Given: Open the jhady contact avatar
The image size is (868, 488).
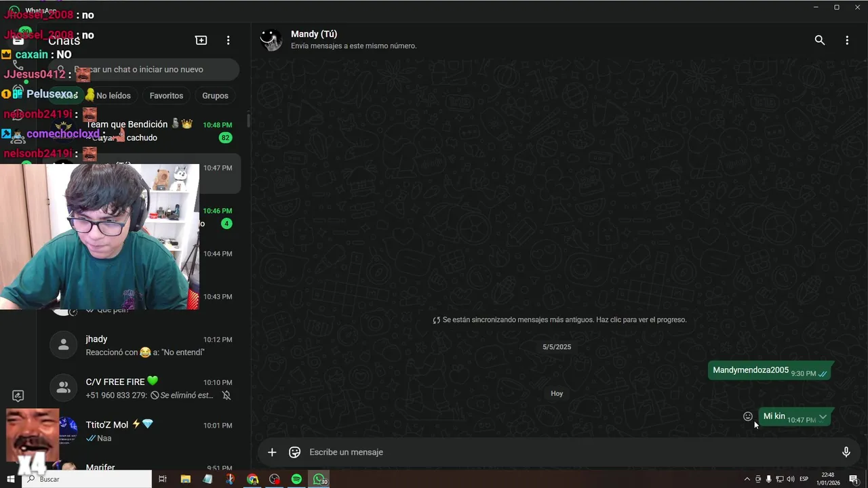Looking at the screenshot, I should (x=63, y=345).
